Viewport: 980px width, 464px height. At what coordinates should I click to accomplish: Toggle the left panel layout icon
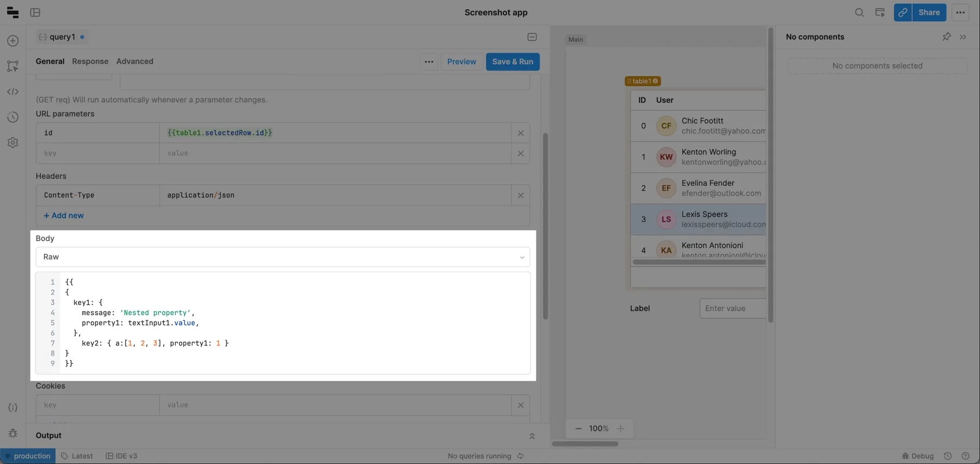coord(35,12)
